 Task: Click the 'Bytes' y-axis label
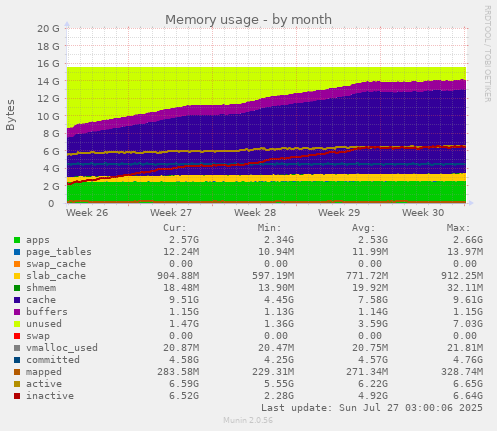(x=10, y=115)
